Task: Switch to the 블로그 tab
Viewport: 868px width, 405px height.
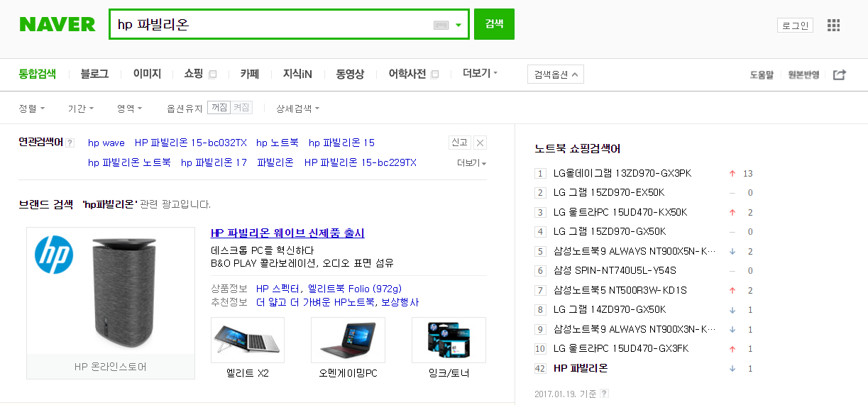Action: 94,74
